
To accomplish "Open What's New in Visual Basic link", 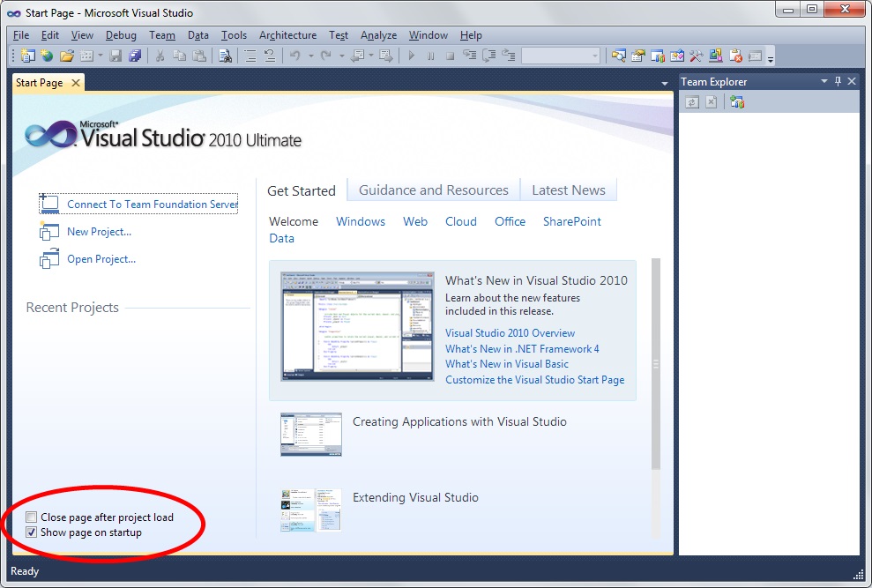I will tap(507, 364).
